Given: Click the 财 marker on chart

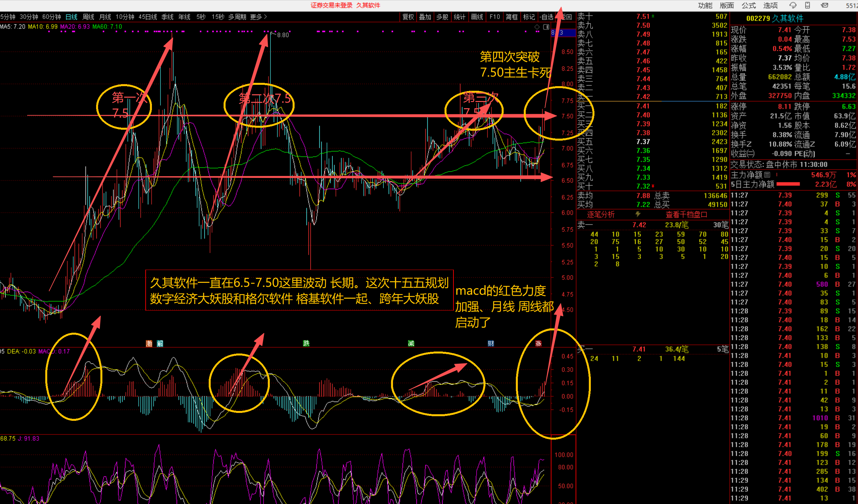Looking at the screenshot, I should [x=491, y=343].
